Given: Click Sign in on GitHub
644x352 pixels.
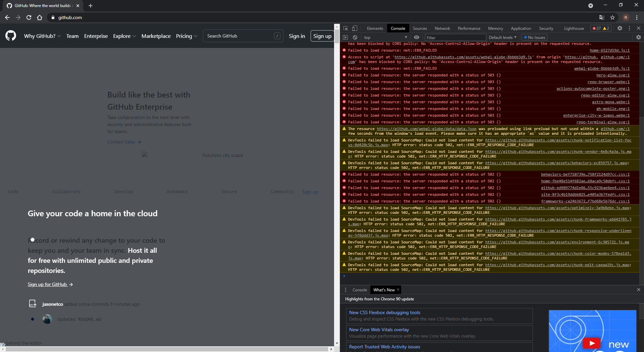Looking at the screenshot, I should [297, 36].
